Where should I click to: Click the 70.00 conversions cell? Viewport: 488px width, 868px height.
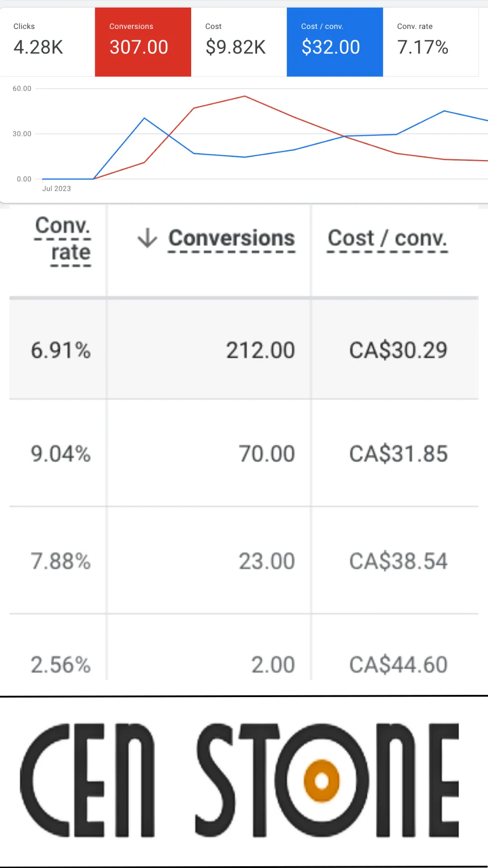pyautogui.click(x=267, y=453)
